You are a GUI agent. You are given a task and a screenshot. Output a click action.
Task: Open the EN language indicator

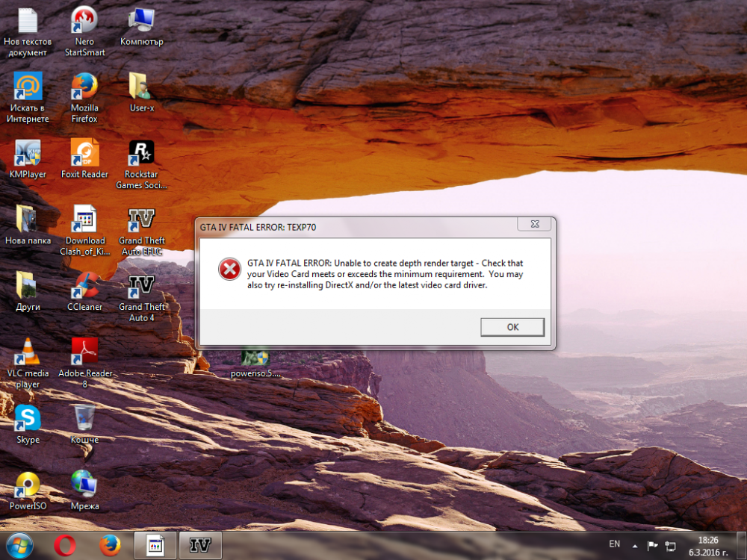615,544
